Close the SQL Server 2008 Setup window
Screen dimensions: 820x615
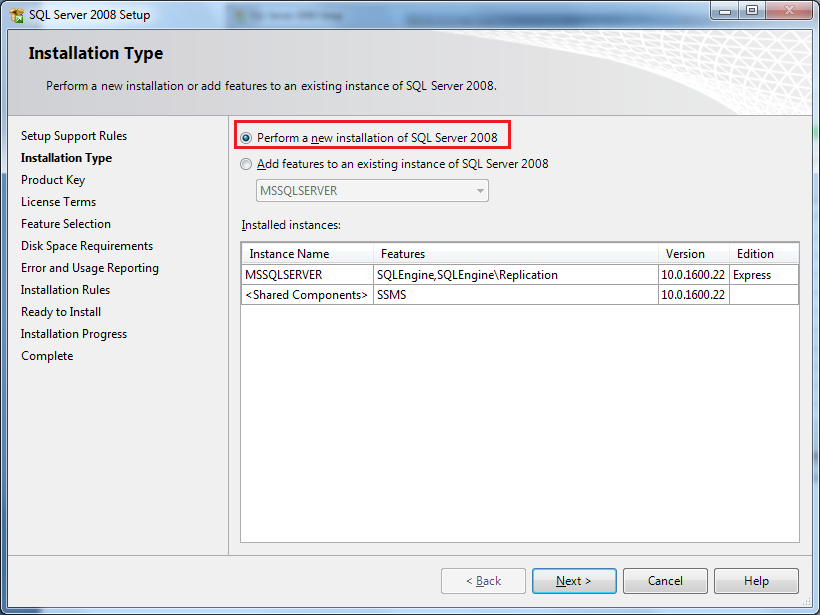click(789, 10)
